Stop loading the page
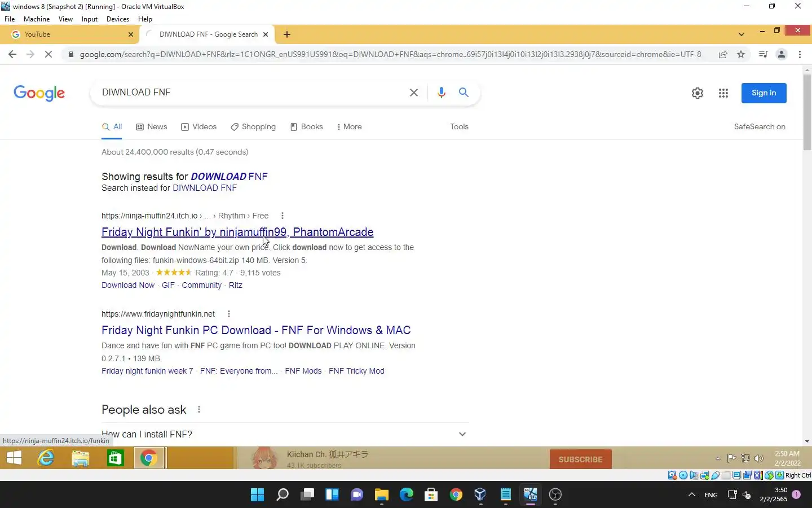Image resolution: width=812 pixels, height=508 pixels. click(x=48, y=54)
